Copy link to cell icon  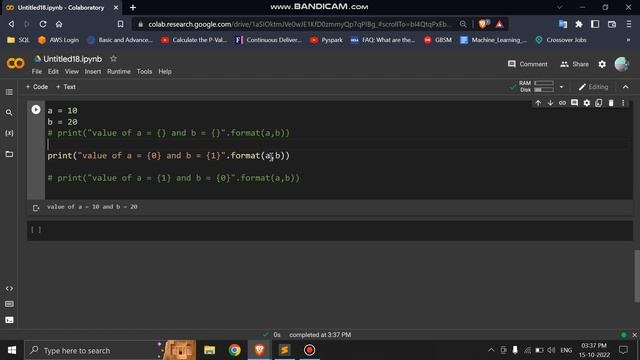click(x=562, y=103)
